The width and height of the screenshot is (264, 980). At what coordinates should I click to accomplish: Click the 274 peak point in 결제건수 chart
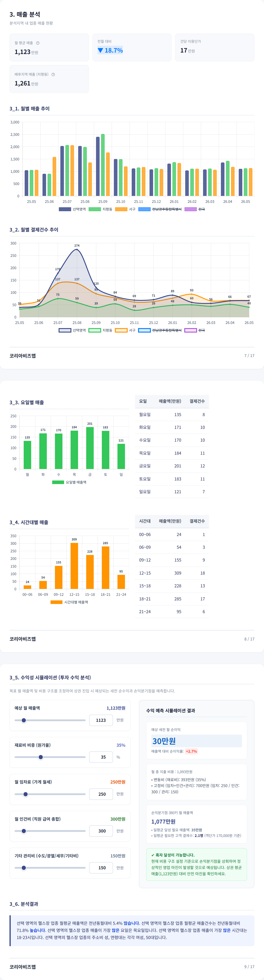point(77,250)
